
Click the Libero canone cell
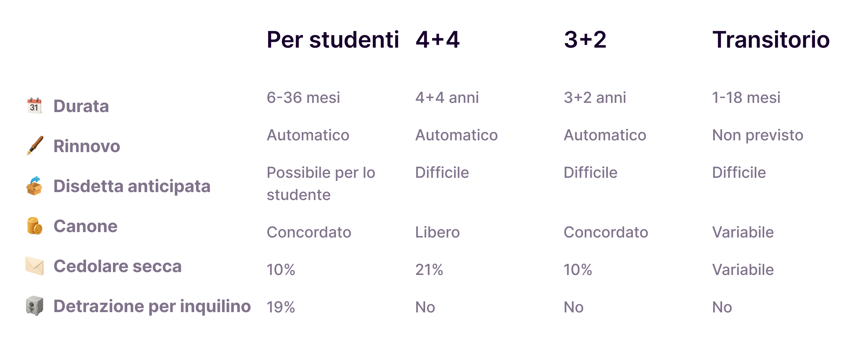coord(437,232)
